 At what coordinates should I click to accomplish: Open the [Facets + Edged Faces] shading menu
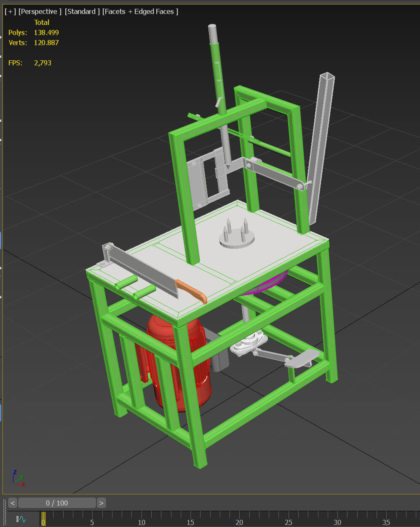click(x=140, y=11)
